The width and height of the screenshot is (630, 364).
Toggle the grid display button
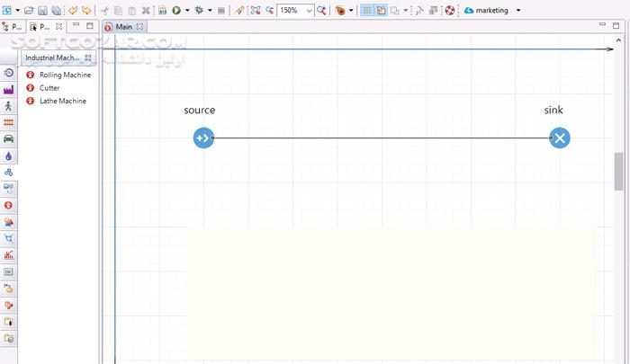[x=367, y=11]
